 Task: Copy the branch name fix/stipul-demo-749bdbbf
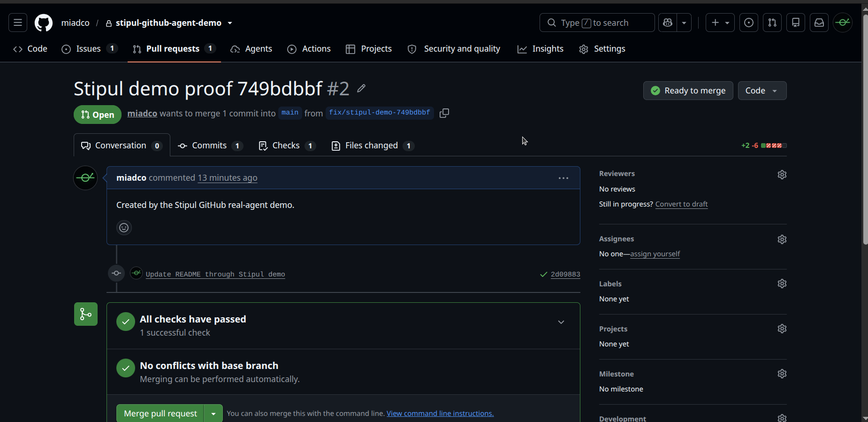(444, 113)
